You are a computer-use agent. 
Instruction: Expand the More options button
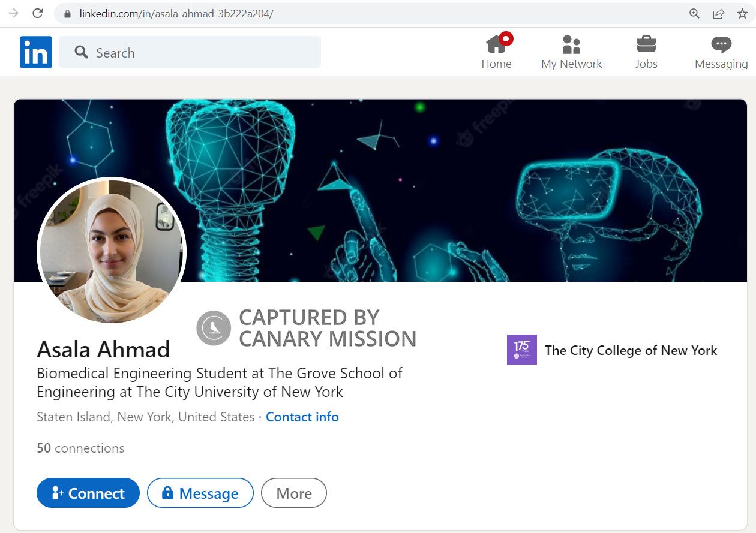pyautogui.click(x=293, y=493)
